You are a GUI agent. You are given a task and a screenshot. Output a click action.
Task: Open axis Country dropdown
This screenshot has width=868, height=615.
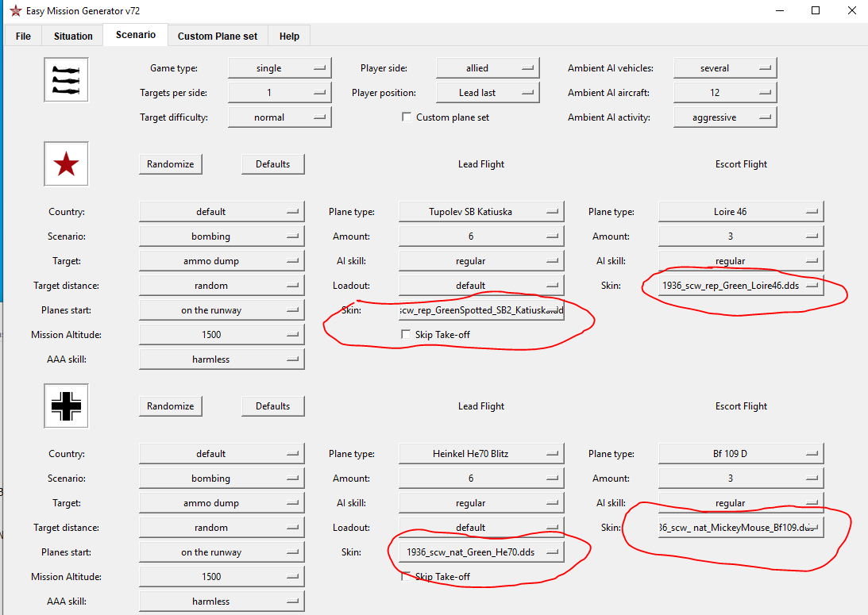point(222,453)
